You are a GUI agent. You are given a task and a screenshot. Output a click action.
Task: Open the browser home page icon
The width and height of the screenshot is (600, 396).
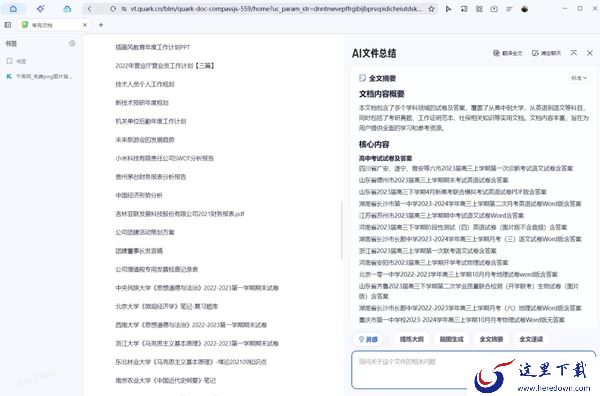coord(13,8)
